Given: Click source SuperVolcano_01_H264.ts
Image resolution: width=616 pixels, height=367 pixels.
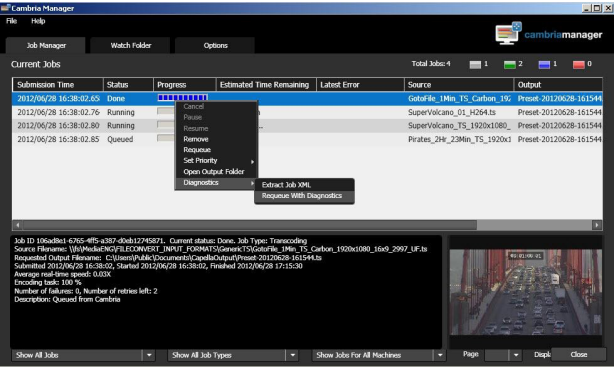Looking at the screenshot, I should coord(452,112).
